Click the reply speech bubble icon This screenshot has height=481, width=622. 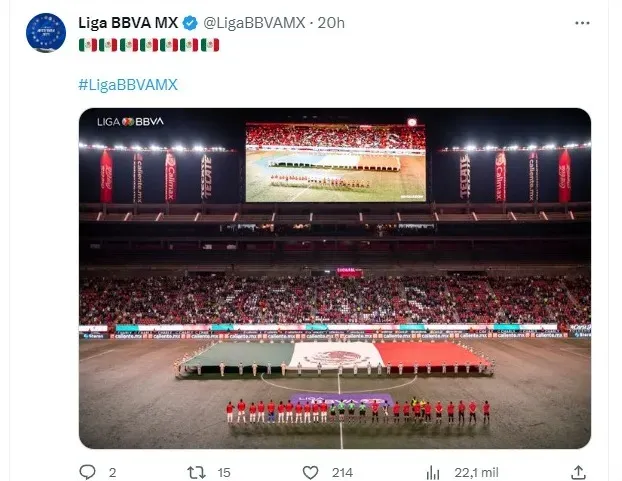point(87,472)
